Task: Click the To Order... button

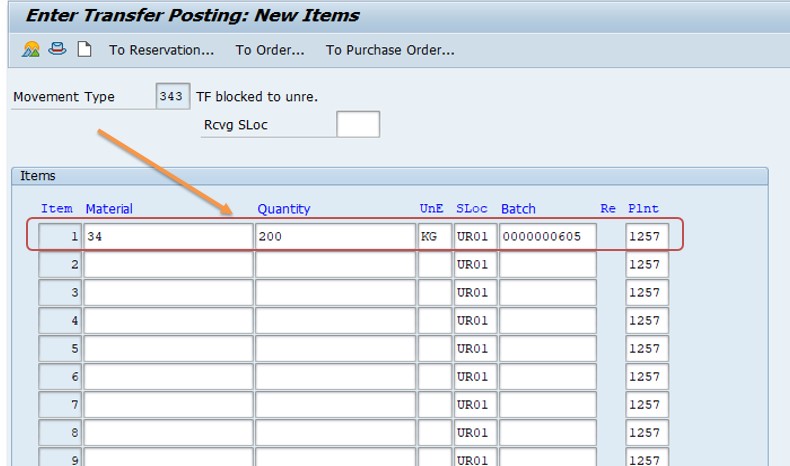Action: tap(270, 50)
